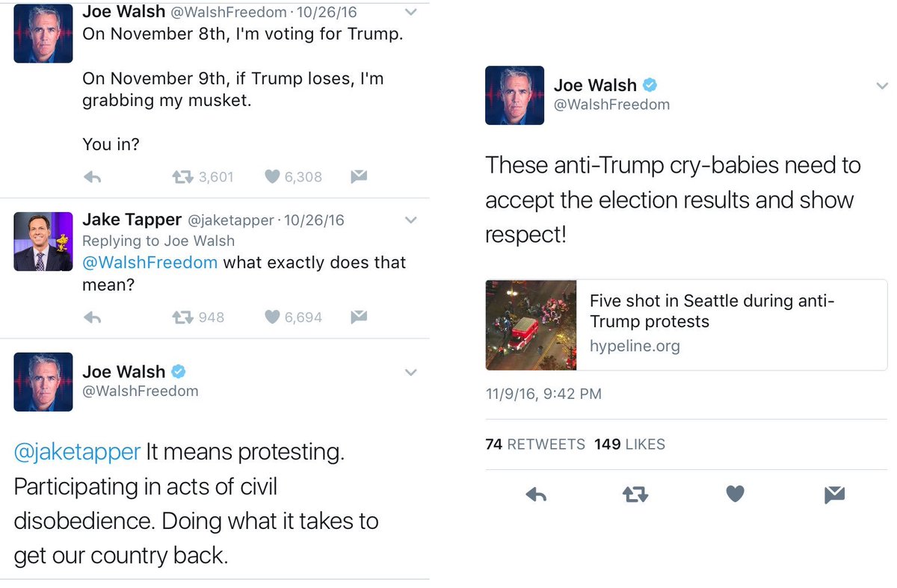Share Jake Tapper's tweet via message icon
Image resolution: width=897 pixels, height=588 pixels.
pos(359,318)
